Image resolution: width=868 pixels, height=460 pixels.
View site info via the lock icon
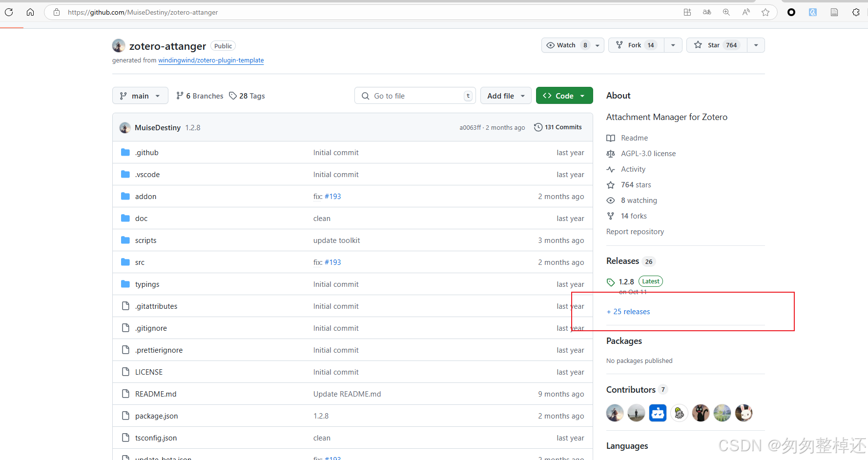pos(57,12)
